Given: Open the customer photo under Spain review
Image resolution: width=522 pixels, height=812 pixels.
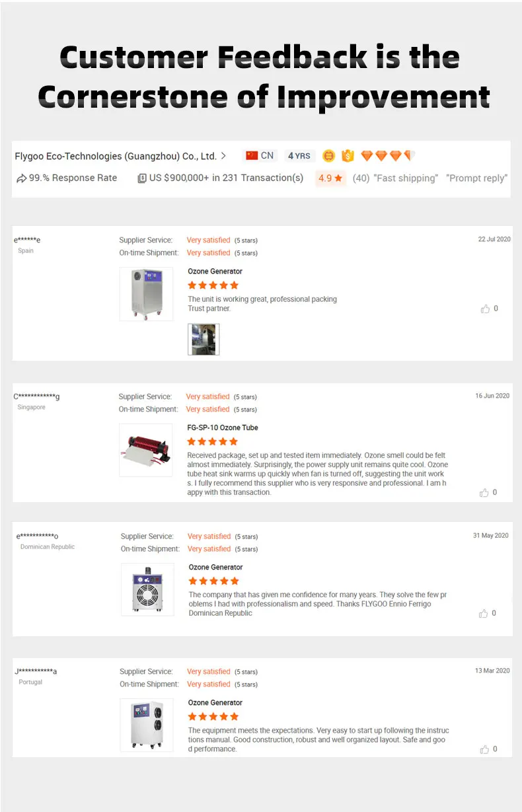Looking at the screenshot, I should 204,339.
